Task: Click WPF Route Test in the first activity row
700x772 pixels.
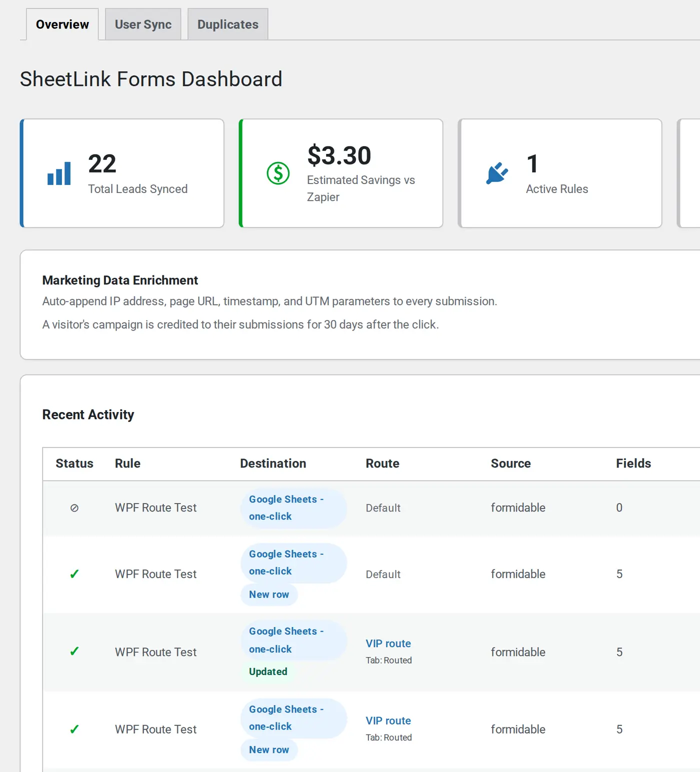Action: 155,508
